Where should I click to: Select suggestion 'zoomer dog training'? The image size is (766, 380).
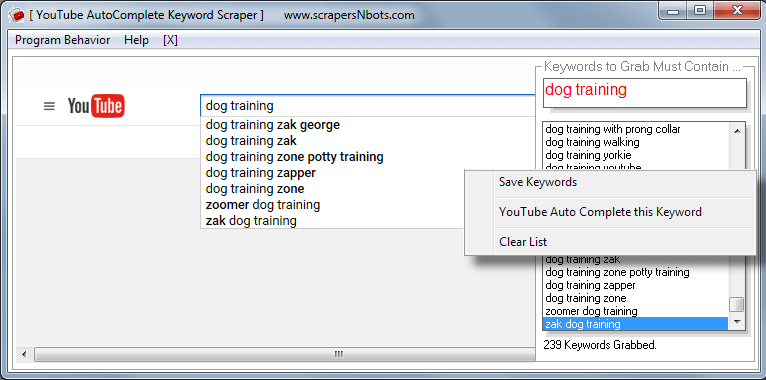pyautogui.click(x=263, y=205)
